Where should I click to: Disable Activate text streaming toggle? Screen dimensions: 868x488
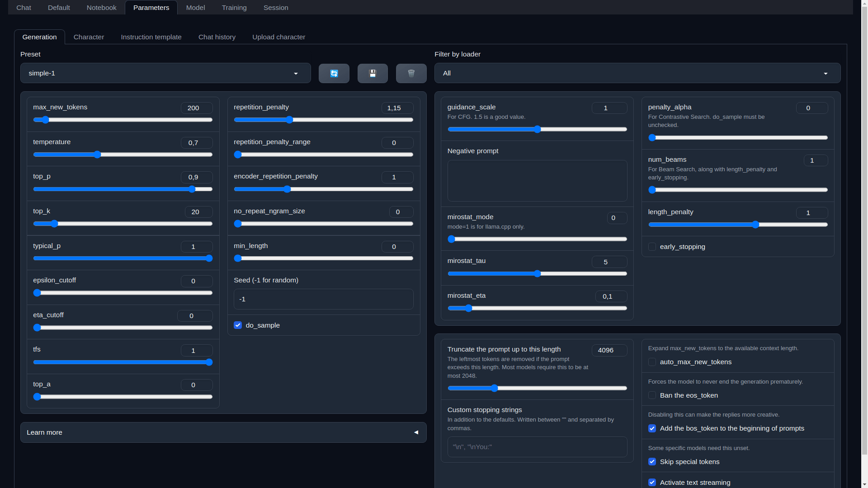click(652, 482)
